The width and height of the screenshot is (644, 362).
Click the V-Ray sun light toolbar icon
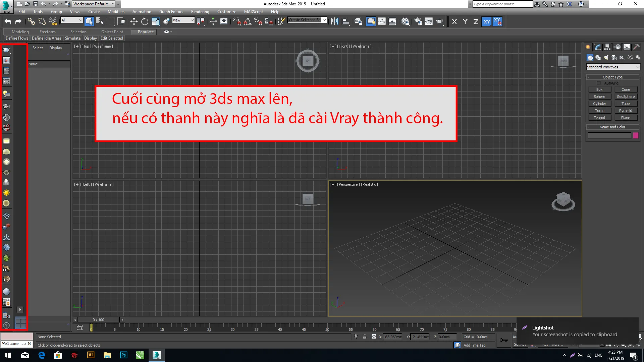coord(6,193)
